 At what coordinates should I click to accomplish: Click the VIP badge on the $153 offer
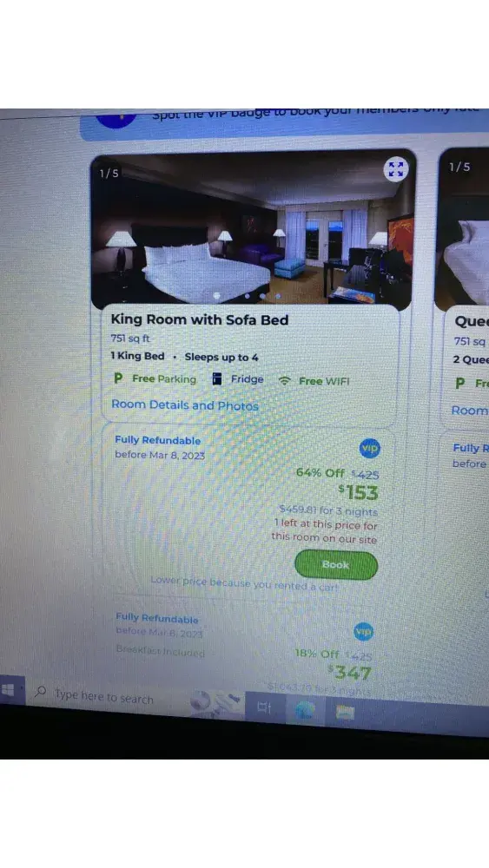370,448
